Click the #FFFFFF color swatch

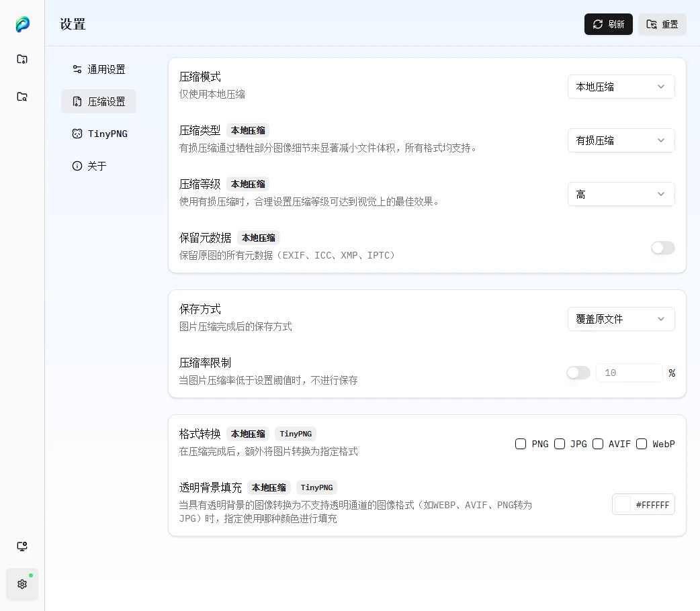(623, 505)
